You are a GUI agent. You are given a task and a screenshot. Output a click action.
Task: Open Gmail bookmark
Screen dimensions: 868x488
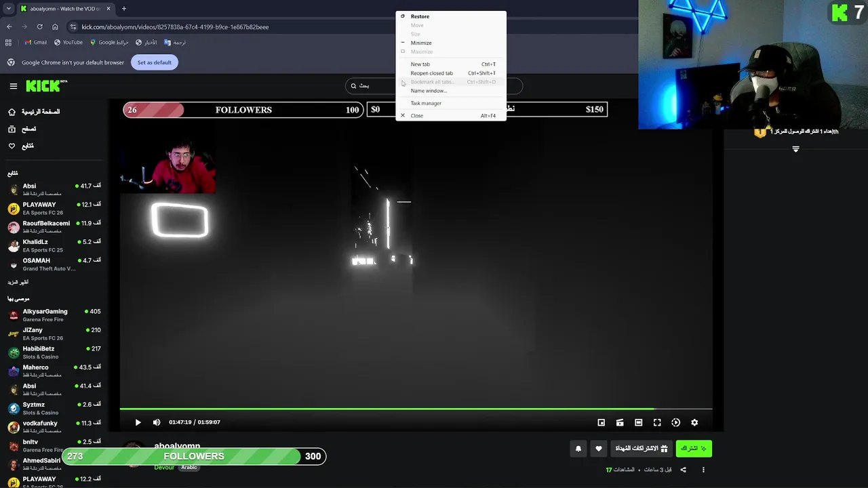click(36, 43)
